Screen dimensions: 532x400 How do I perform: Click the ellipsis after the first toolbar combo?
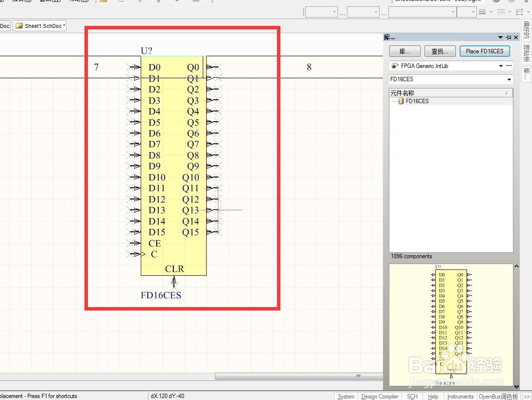[x=342, y=14]
